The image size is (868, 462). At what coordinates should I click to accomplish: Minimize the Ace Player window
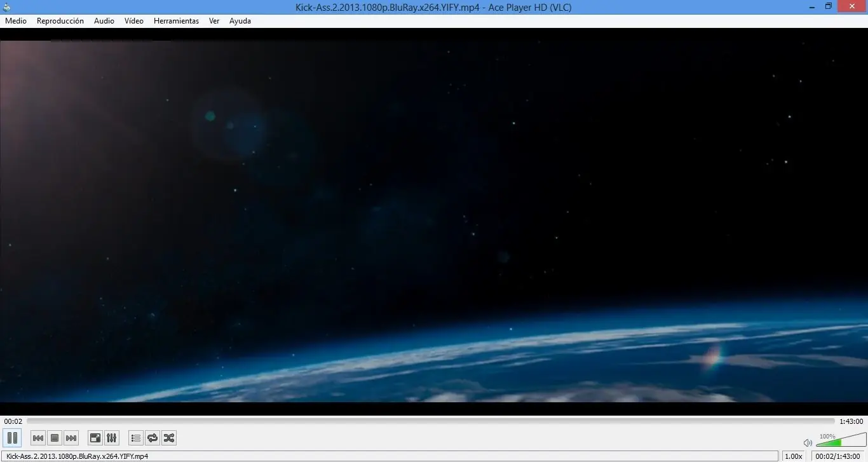coord(811,6)
